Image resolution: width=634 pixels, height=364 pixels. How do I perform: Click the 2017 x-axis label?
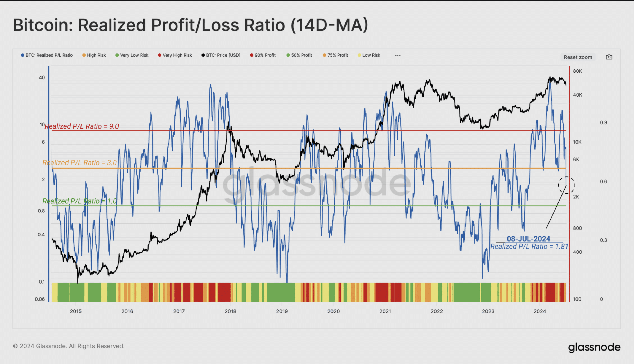(179, 311)
